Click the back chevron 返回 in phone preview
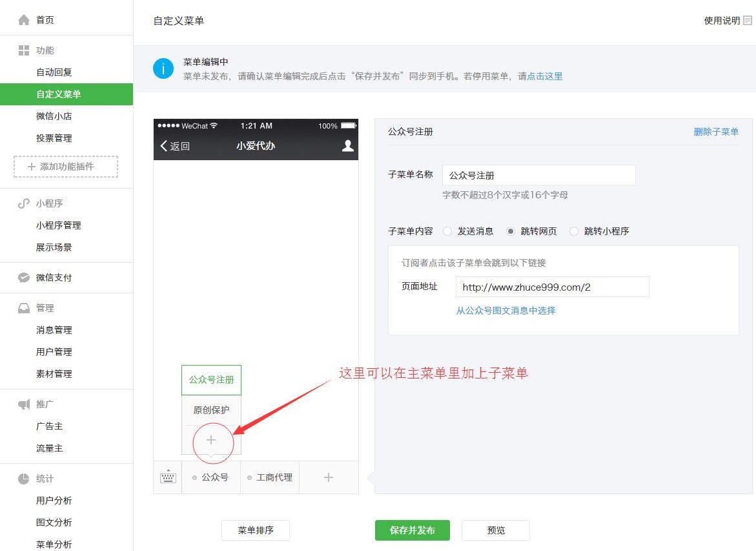The height and width of the screenshot is (551, 756). pos(174,146)
